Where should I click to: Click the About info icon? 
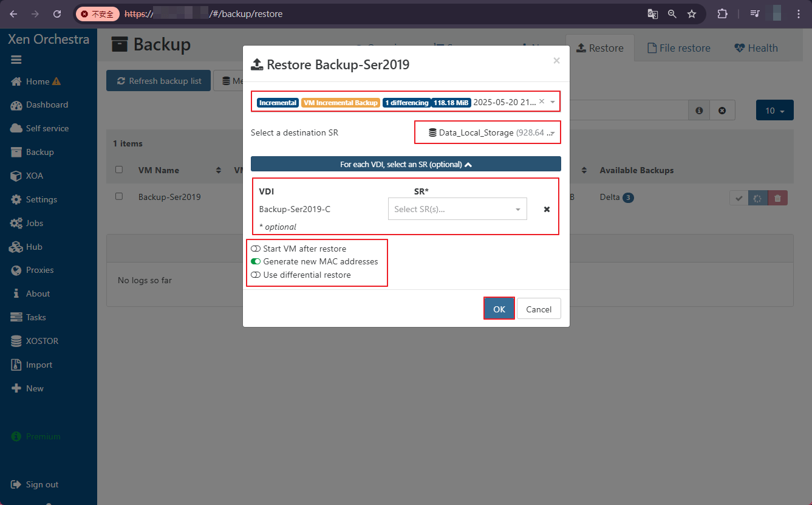tap(16, 294)
